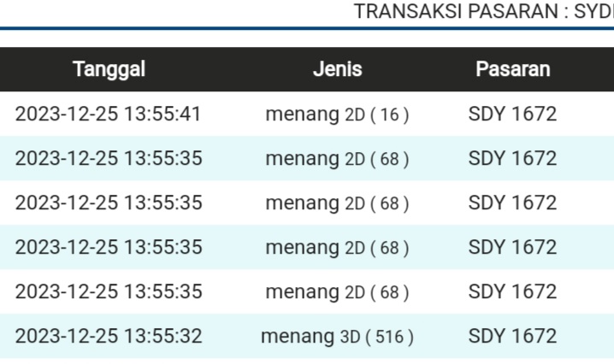Click the second menang 2D (68) entry
This screenshot has width=614, height=364.
pos(337,203)
